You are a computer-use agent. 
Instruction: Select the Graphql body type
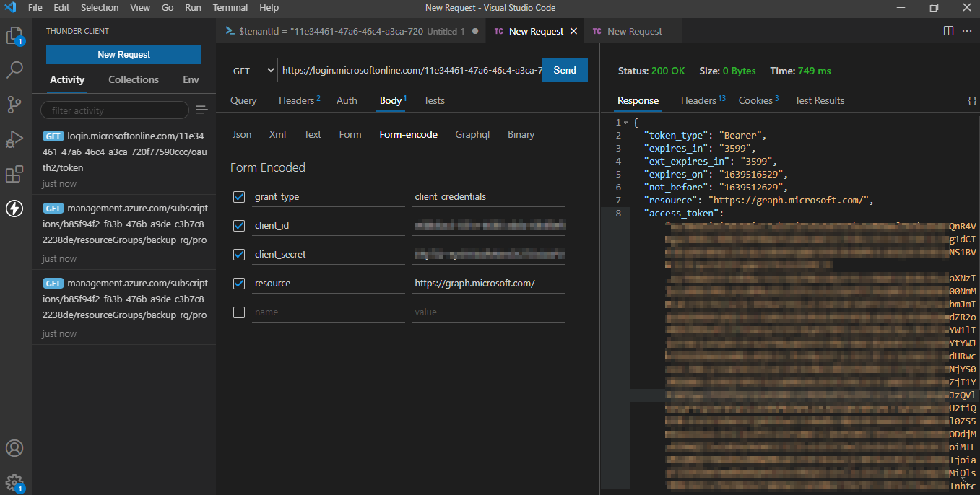pyautogui.click(x=472, y=134)
